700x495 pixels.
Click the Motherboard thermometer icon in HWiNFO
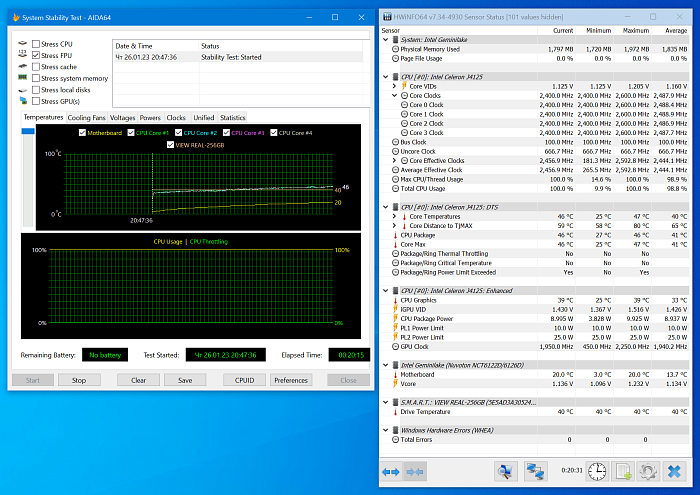point(395,374)
